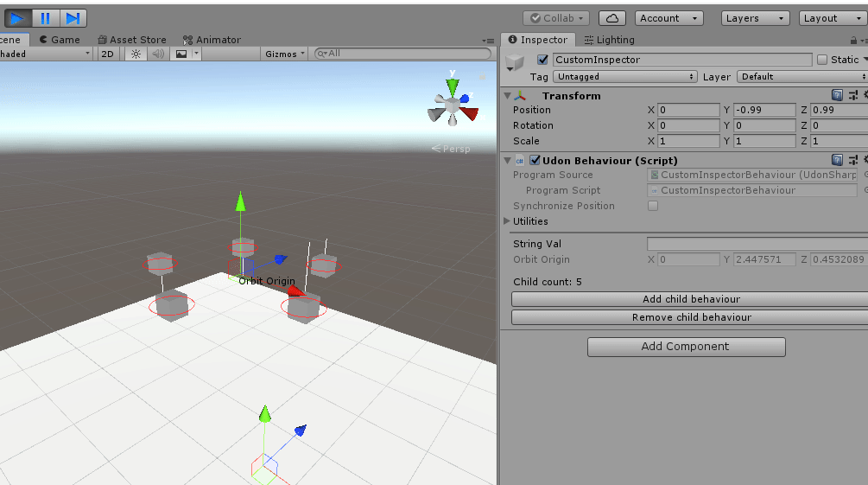Toggle scene lighting sun icon
The width and height of the screenshot is (868, 485).
(x=136, y=54)
